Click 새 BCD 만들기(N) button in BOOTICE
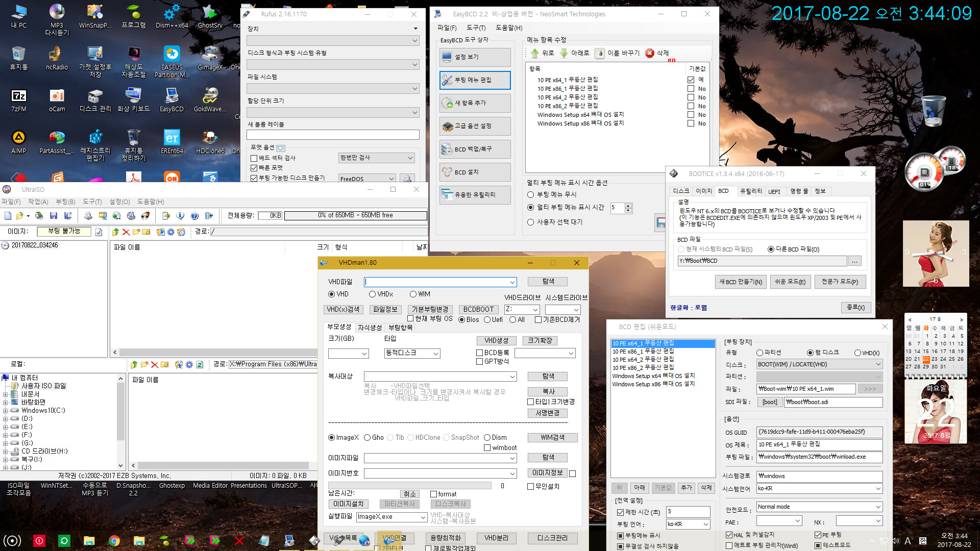 [740, 282]
